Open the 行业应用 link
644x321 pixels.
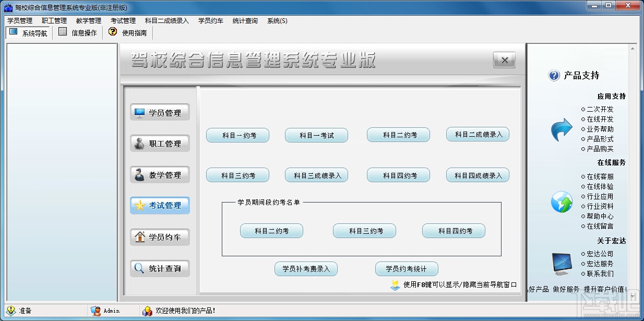click(600, 197)
